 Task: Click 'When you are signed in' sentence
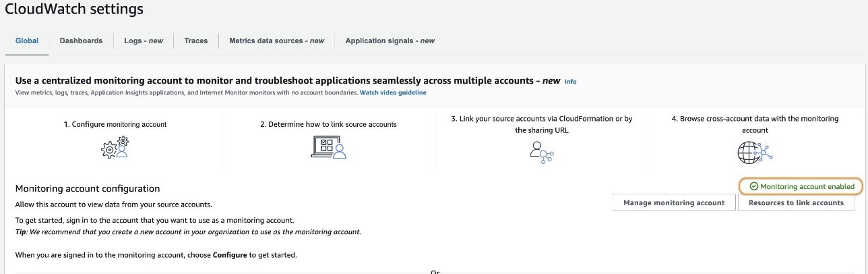(x=156, y=255)
